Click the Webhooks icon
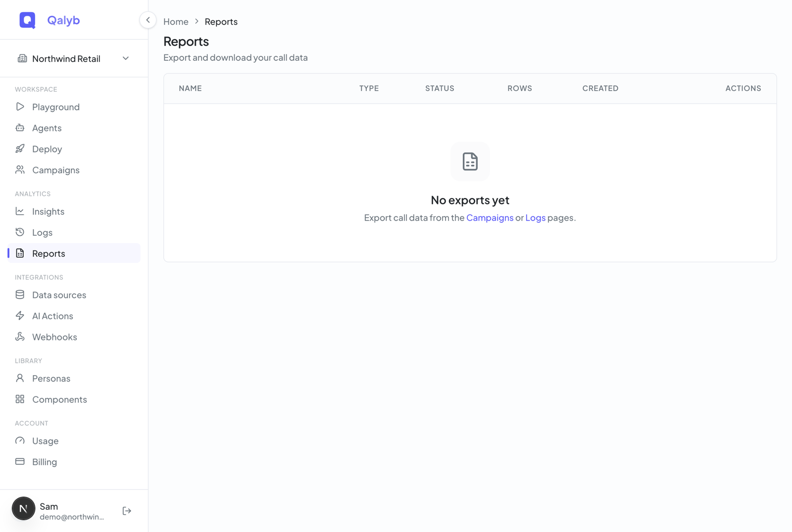 pyautogui.click(x=20, y=337)
